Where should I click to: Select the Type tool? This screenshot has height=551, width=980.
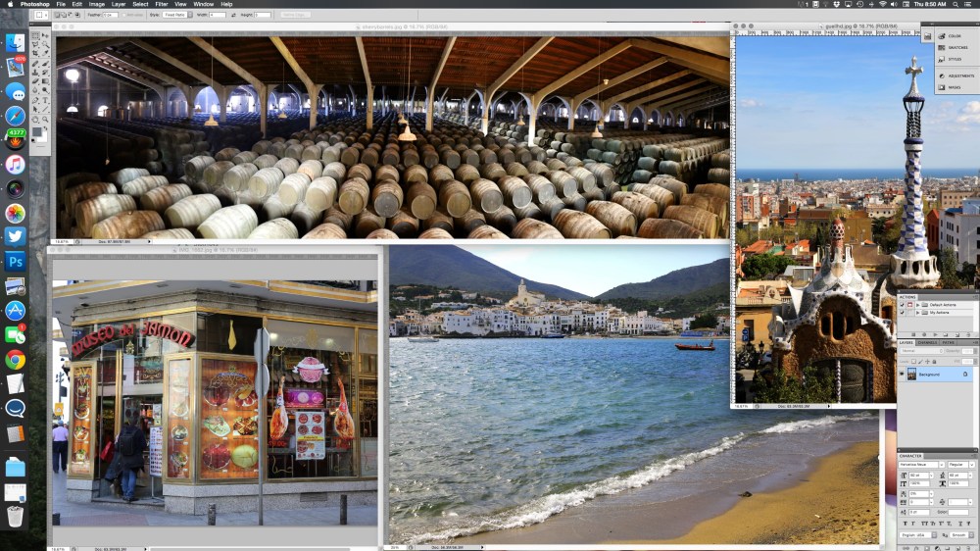[x=46, y=100]
